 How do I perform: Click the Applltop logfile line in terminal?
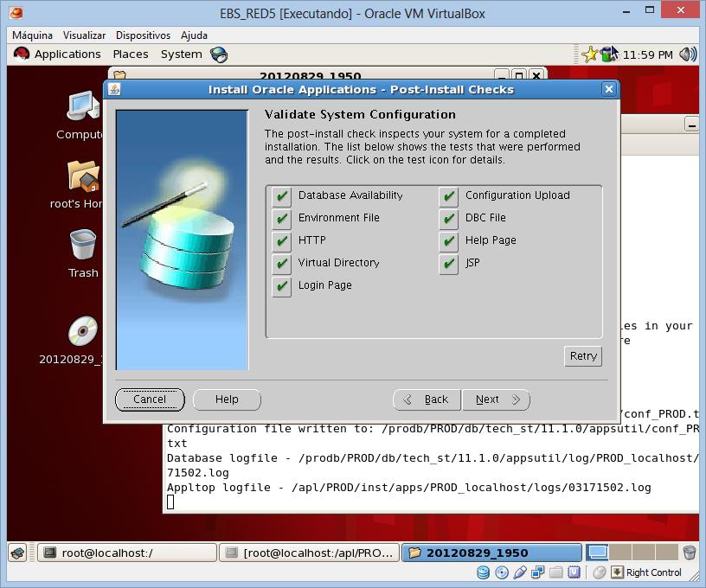[409, 488]
